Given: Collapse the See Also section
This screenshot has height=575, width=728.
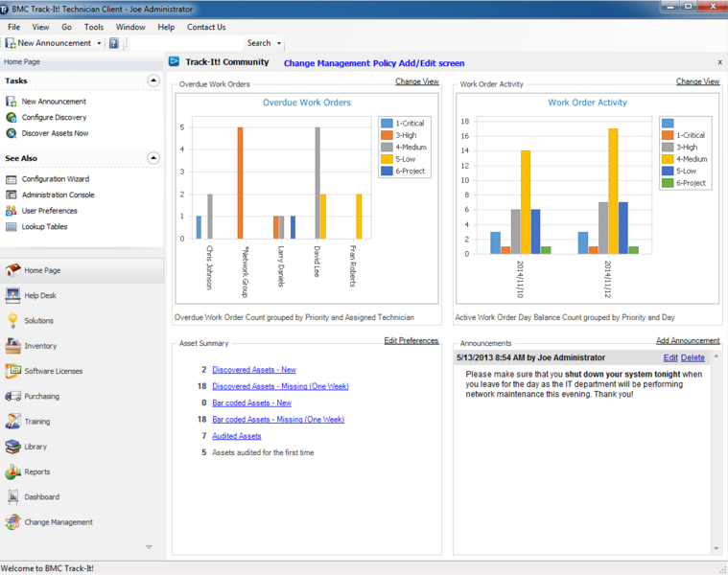Looking at the screenshot, I should point(153,158).
